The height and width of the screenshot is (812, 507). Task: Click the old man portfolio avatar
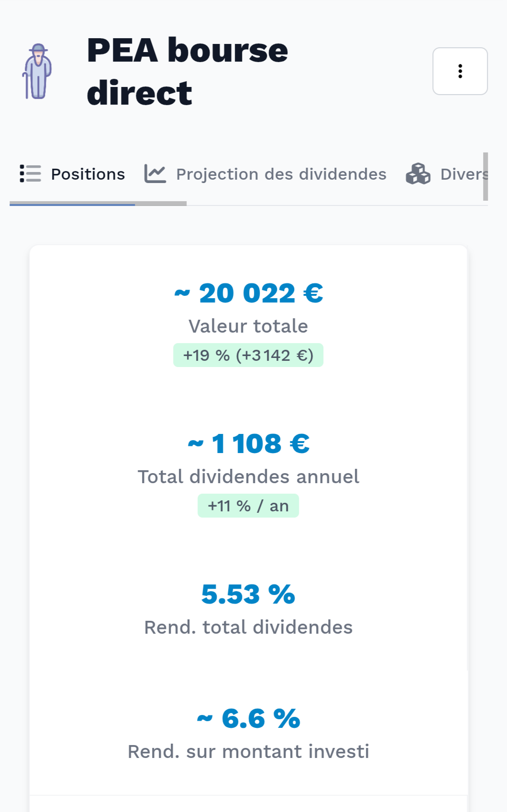pyautogui.click(x=37, y=72)
